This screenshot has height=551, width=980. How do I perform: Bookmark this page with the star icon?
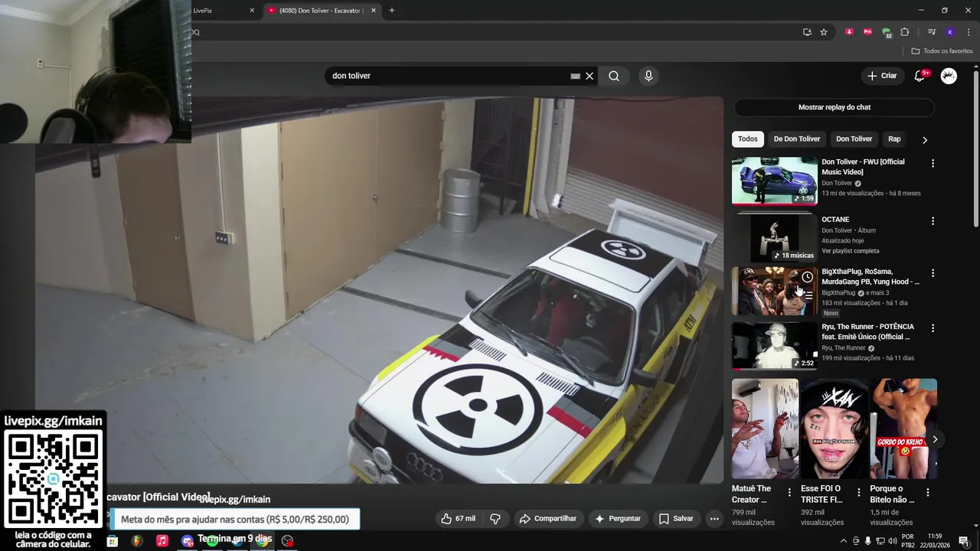pyautogui.click(x=824, y=32)
